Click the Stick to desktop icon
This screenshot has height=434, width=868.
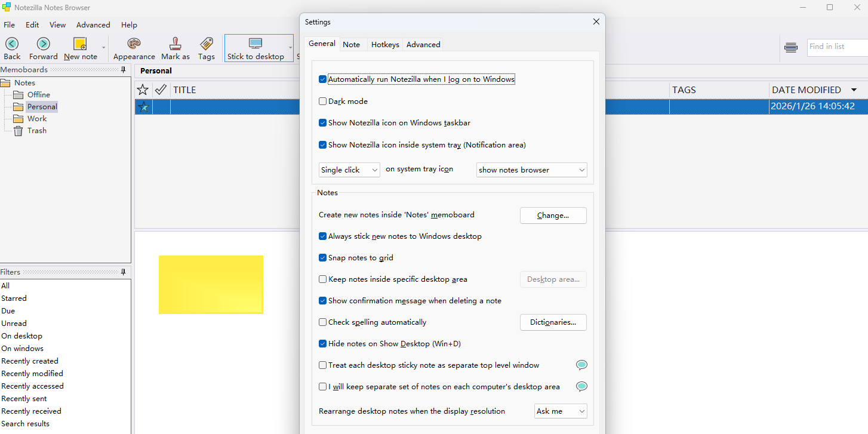256,44
